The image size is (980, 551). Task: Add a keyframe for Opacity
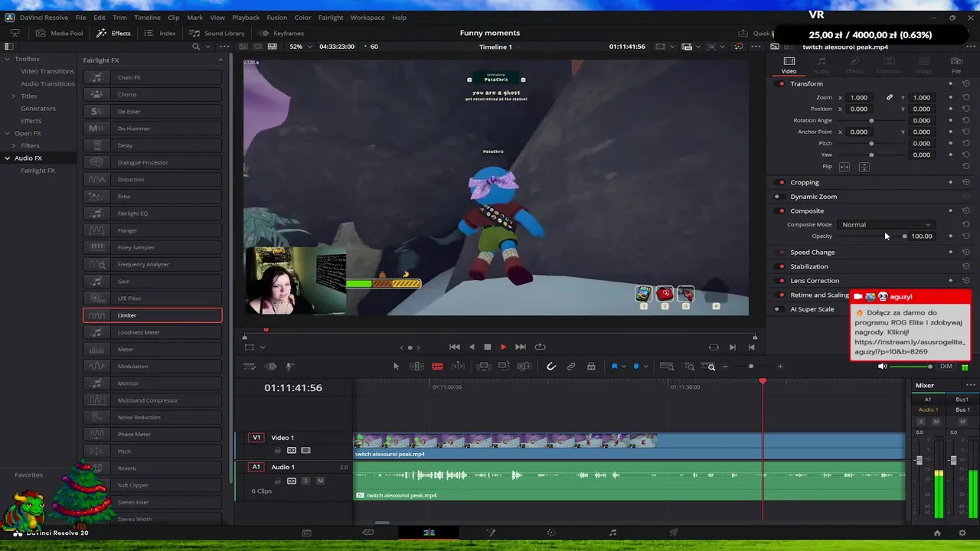[950, 236]
